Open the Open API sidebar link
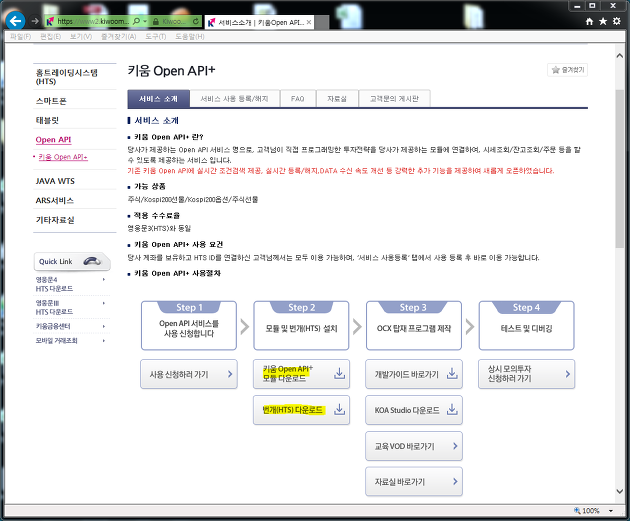630x521 pixels. click(53, 140)
